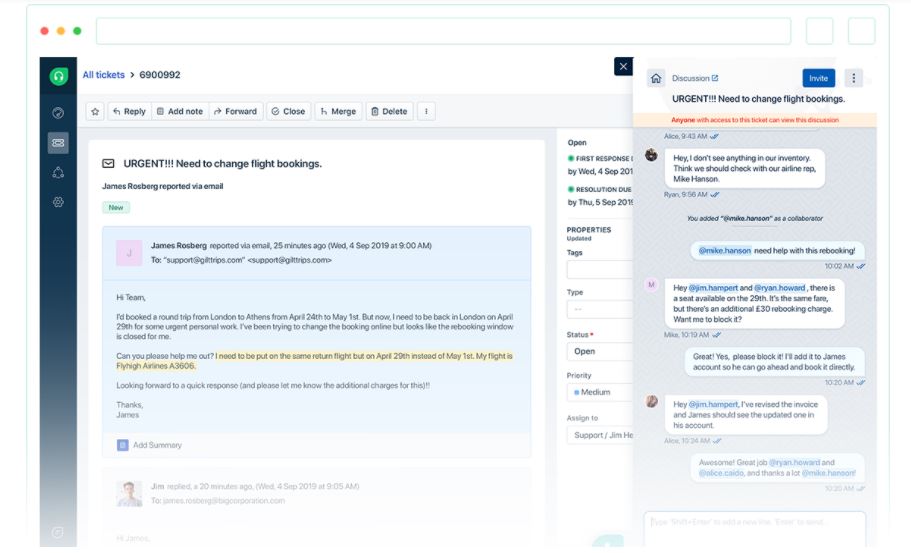Open more ticket actions menu in toolbar
The height and width of the screenshot is (553, 911).
pyautogui.click(x=426, y=112)
